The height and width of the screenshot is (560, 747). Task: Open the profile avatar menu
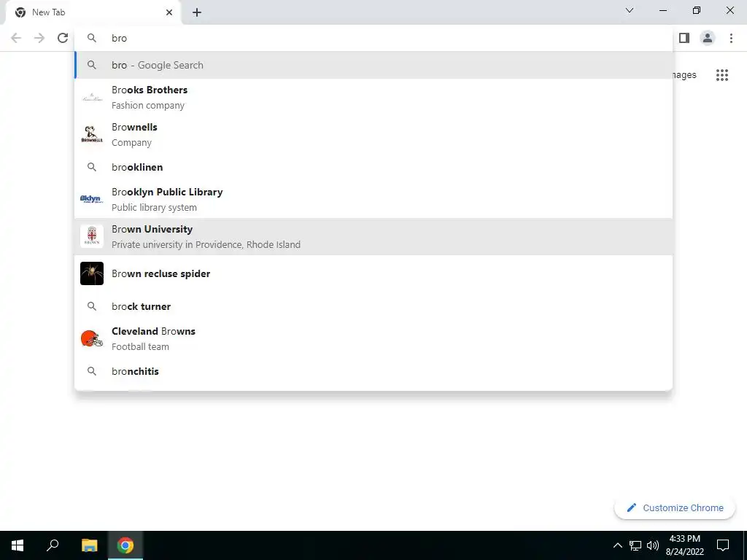pos(708,38)
